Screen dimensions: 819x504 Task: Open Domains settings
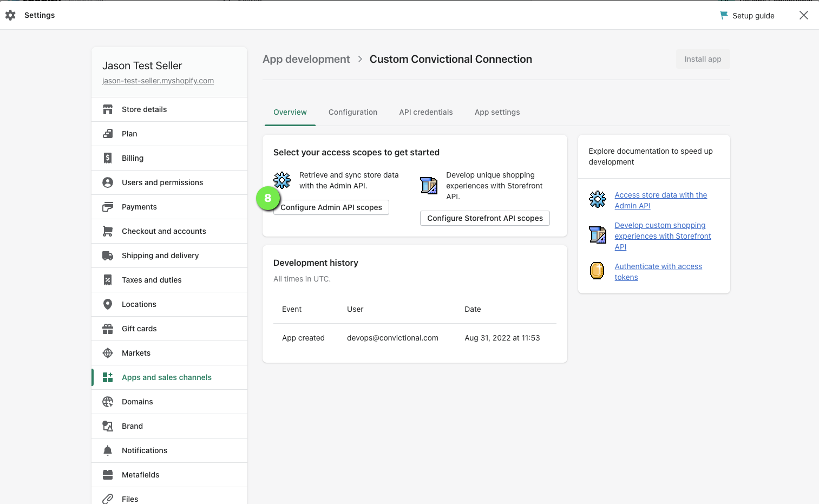point(169,402)
